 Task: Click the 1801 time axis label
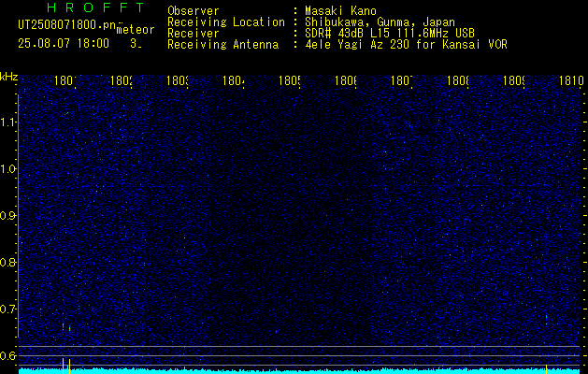[65, 80]
